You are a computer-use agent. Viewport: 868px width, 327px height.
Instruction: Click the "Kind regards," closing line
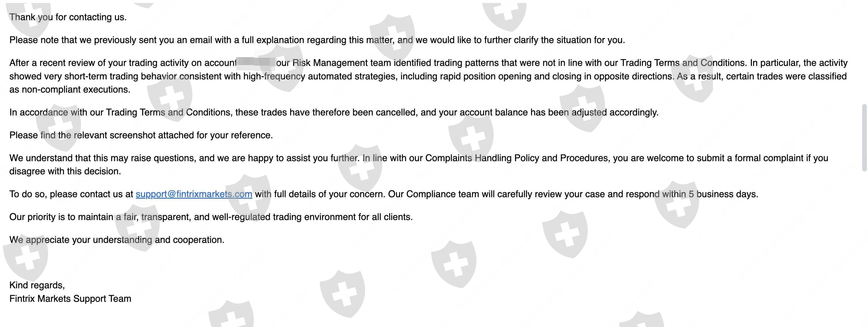[37, 285]
